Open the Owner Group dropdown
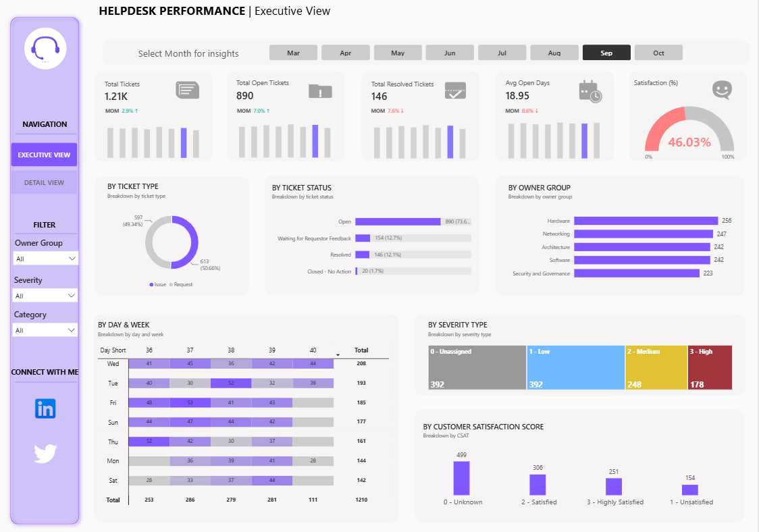 pyautogui.click(x=45, y=259)
